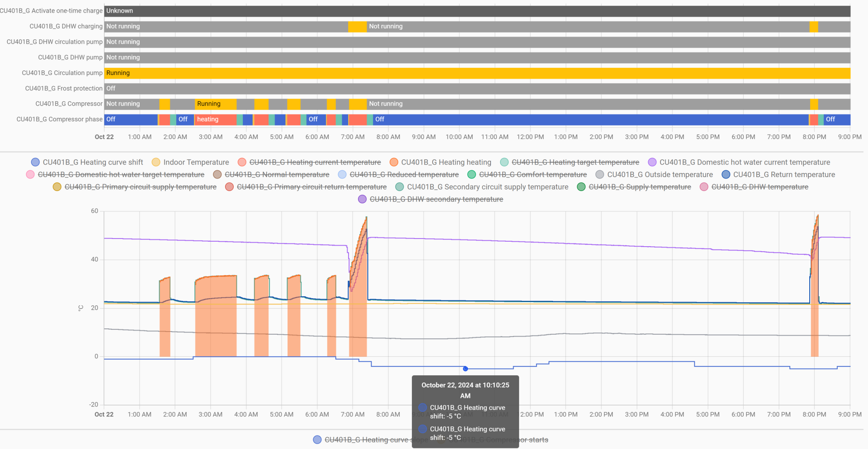Click the Domestic hot water current temperature circle
868x449 pixels.
[652, 162]
